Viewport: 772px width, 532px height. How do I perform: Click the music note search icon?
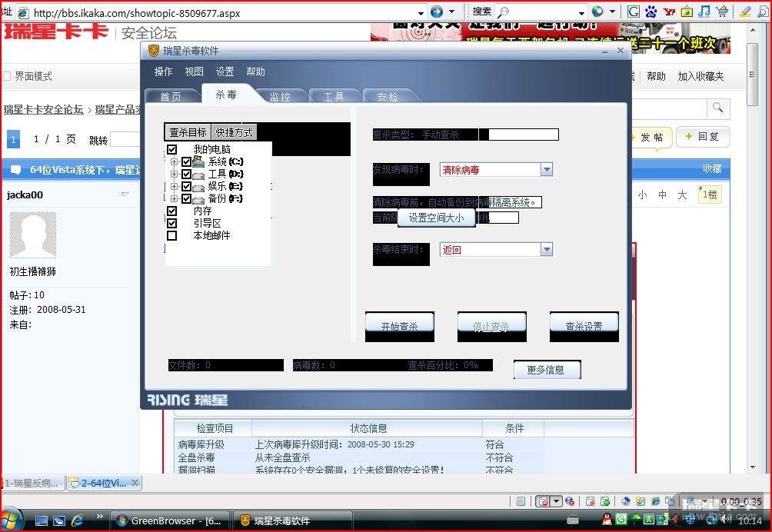pyautogui.click(x=704, y=11)
